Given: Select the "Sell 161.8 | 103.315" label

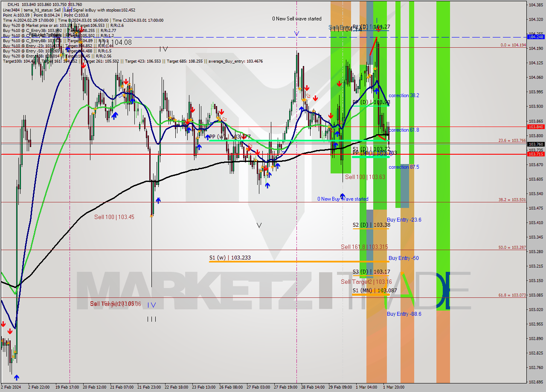Looking at the screenshot, I should [364, 247].
